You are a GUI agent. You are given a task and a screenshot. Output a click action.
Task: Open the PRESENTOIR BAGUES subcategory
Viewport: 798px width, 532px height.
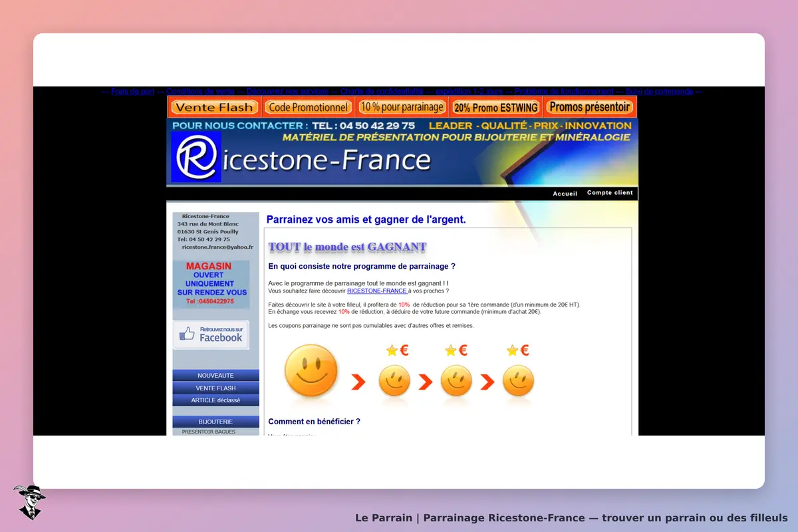[x=209, y=432]
